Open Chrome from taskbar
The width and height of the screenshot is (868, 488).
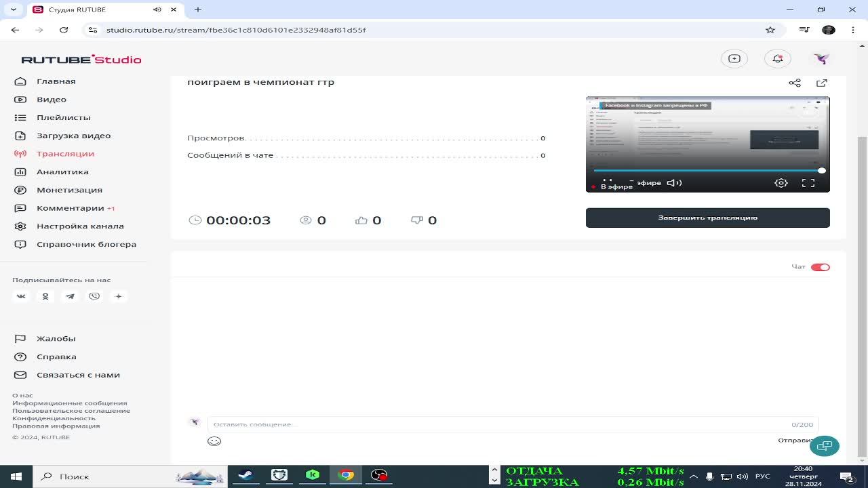[346, 475]
